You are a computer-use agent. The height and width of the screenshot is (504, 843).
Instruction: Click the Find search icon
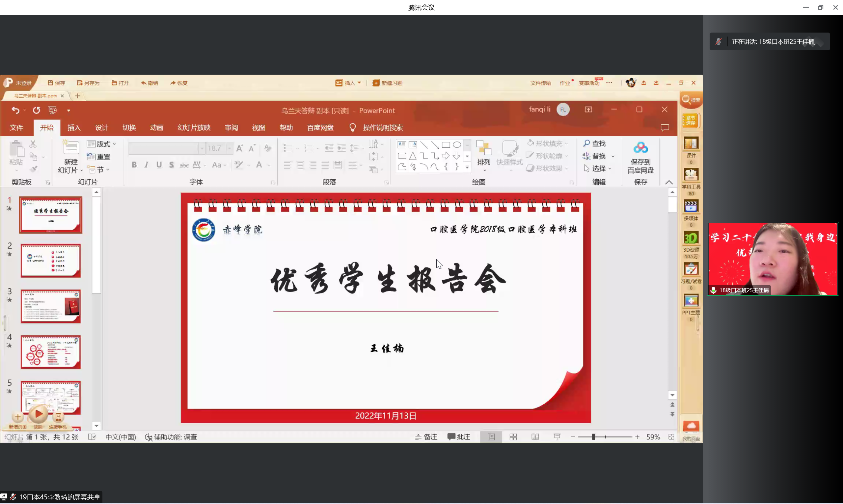coord(587,143)
